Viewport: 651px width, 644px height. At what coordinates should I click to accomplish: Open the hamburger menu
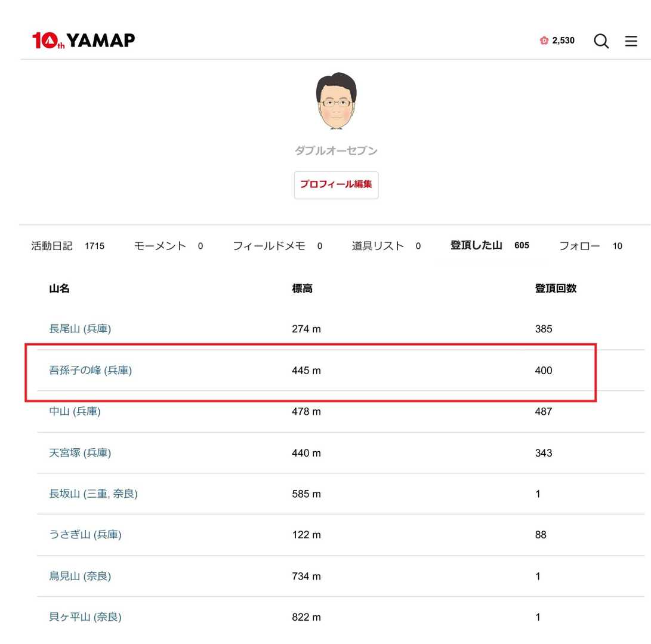(631, 41)
